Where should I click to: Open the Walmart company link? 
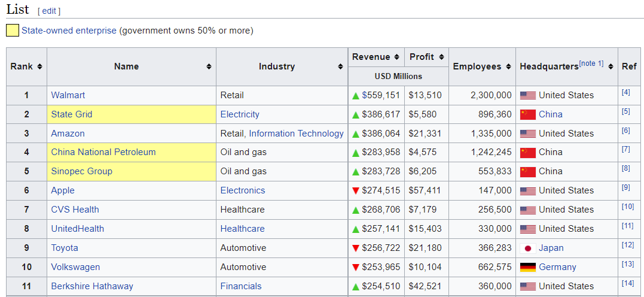[68, 95]
